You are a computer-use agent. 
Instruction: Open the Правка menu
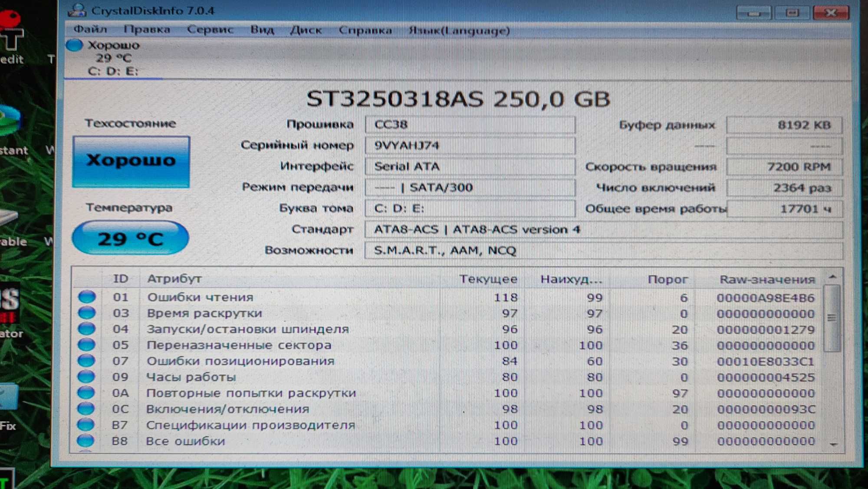point(147,30)
